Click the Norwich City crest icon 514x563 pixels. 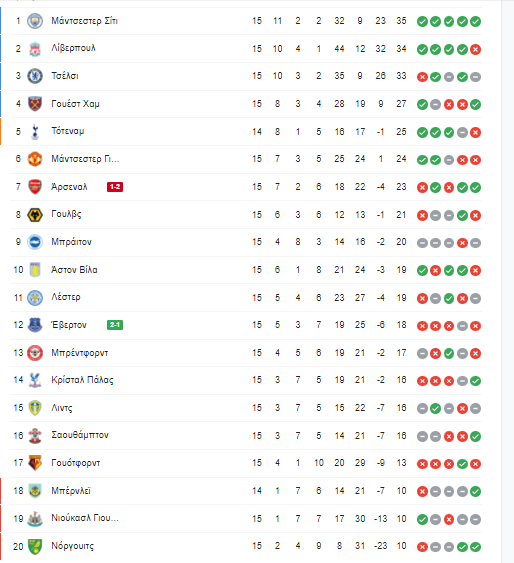coord(35,546)
